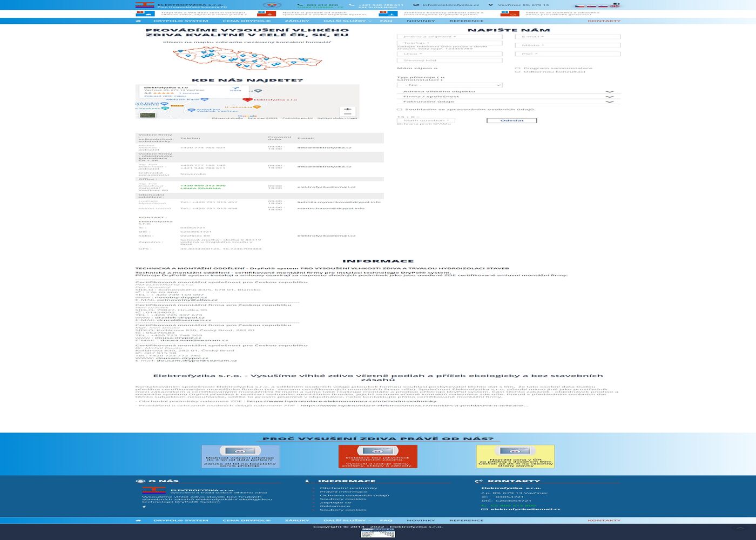Click the Město input field
Screen dimensions: 756x540
[x=568, y=45]
